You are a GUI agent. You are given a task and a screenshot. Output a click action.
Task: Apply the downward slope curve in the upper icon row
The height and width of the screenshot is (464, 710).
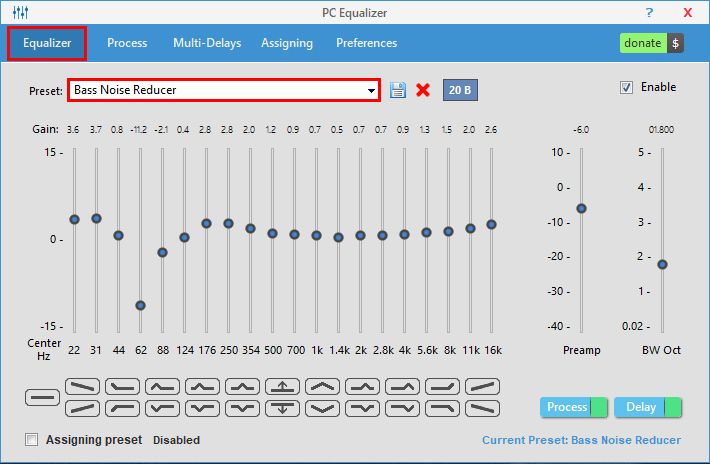tap(82, 387)
